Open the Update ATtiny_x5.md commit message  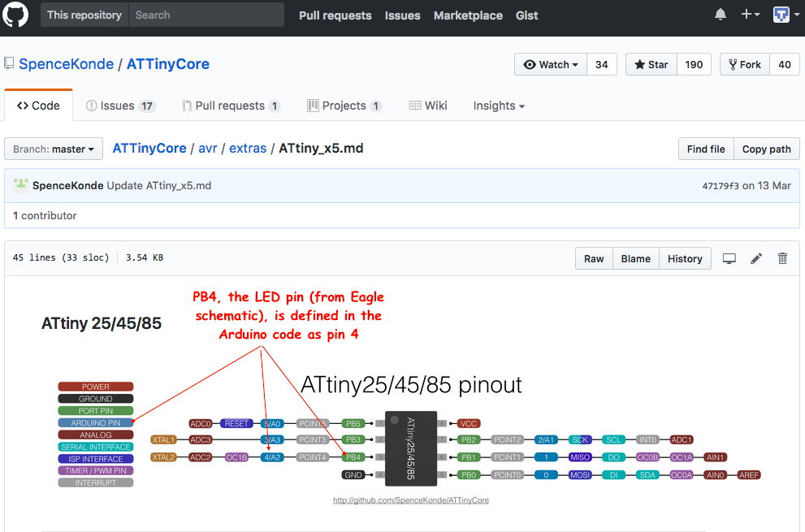click(x=158, y=185)
